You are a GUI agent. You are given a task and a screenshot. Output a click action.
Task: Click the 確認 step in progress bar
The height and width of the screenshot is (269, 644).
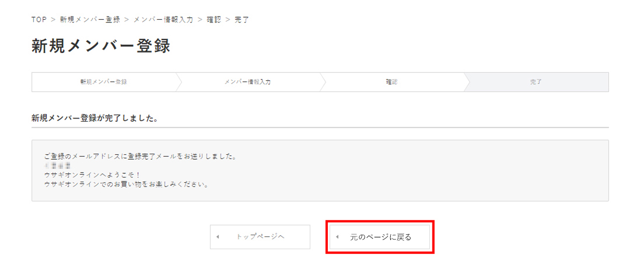392,82
